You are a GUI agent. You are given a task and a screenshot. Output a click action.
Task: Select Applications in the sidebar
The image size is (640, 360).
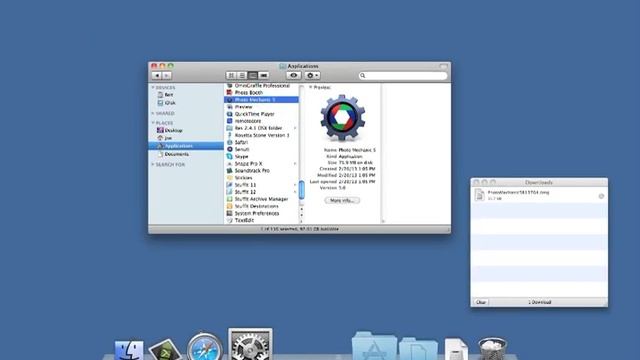pos(186,146)
